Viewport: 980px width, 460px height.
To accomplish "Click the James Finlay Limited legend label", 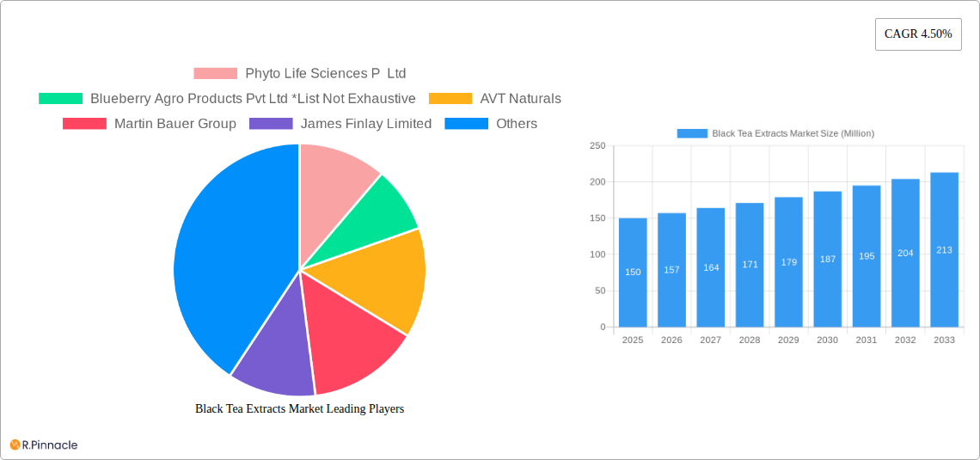I will pos(366,124).
